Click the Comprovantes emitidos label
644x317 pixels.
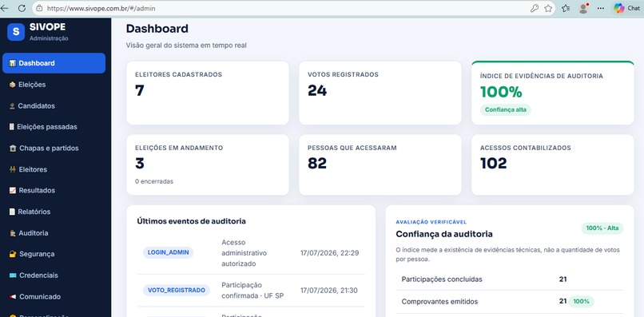(x=439, y=301)
